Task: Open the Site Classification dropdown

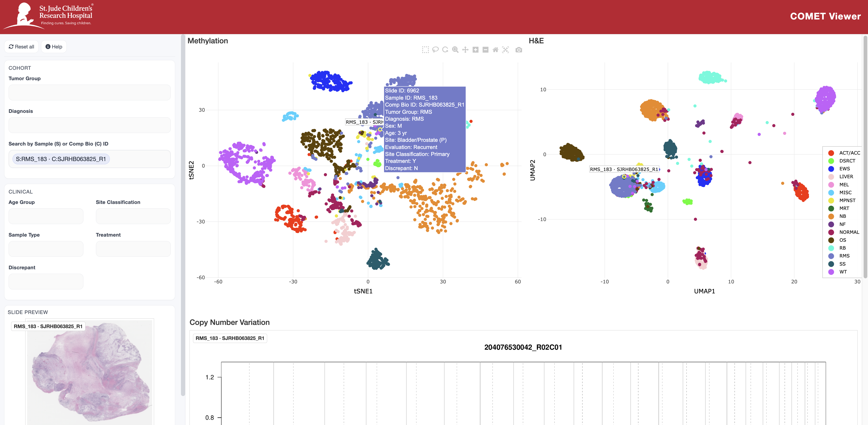Action: click(133, 216)
